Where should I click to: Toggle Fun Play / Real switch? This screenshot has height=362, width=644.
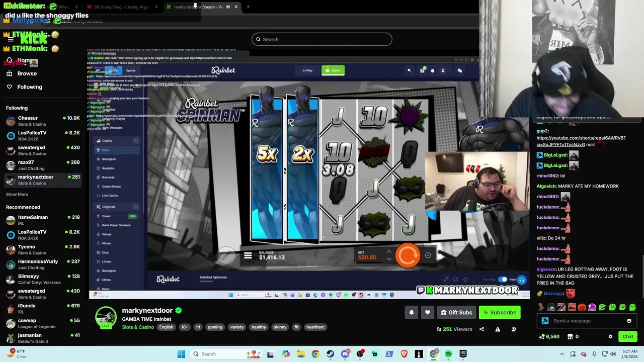click(502, 280)
